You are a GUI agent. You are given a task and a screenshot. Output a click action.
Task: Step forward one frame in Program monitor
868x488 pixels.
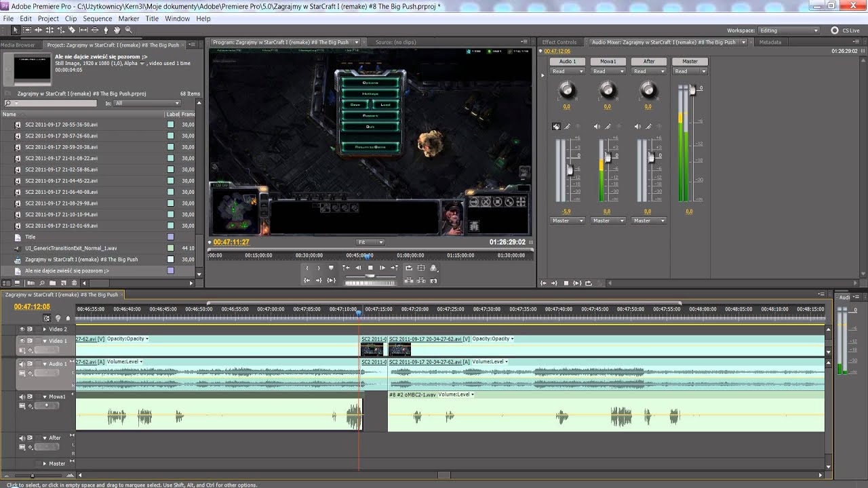point(382,268)
